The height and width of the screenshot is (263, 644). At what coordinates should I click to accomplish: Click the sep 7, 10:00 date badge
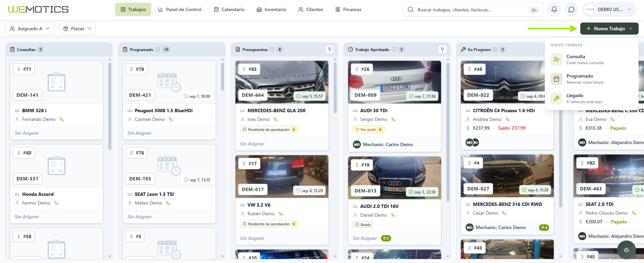197,96
